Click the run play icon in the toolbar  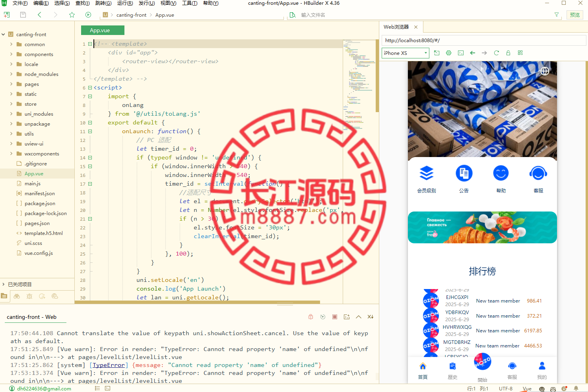click(88, 15)
